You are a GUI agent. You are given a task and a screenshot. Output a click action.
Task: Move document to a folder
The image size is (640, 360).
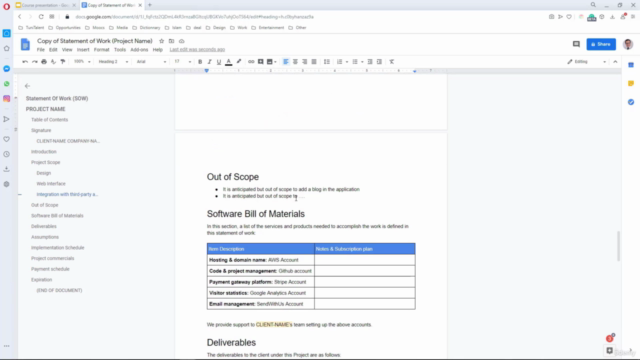(x=171, y=41)
